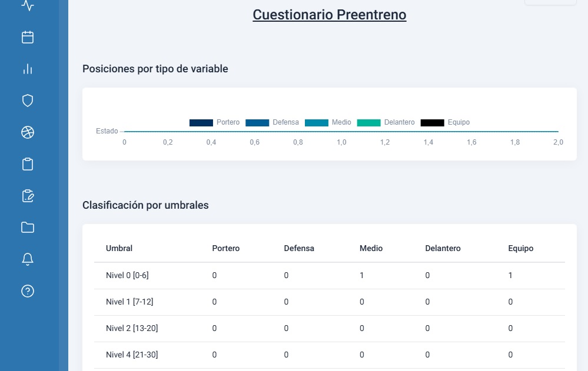Click Delantero value 0 in Nivel 2 row
The height and width of the screenshot is (371, 588).
coord(427,328)
